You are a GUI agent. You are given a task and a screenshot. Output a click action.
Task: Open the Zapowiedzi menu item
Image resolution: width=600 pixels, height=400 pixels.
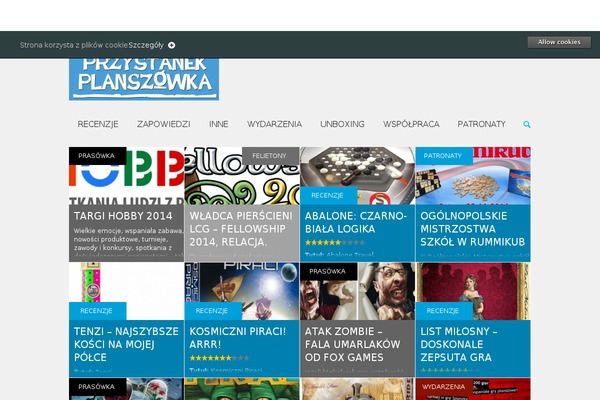(x=163, y=124)
